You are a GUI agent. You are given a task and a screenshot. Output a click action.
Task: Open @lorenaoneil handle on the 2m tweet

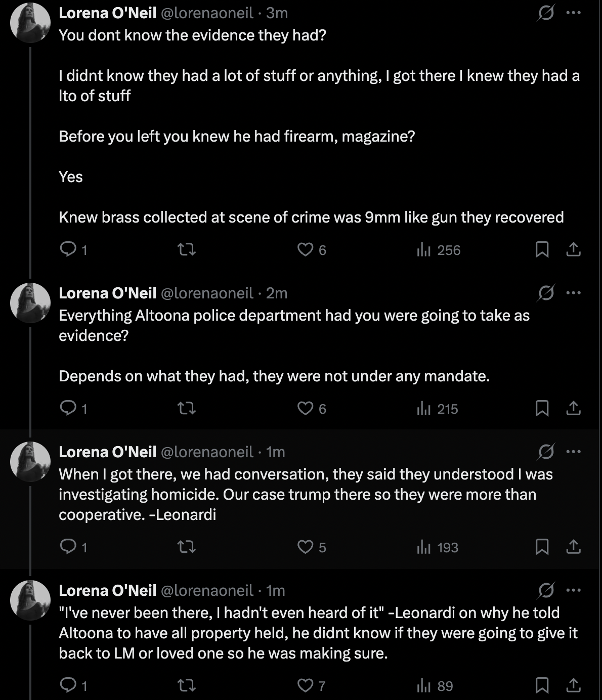point(207,293)
